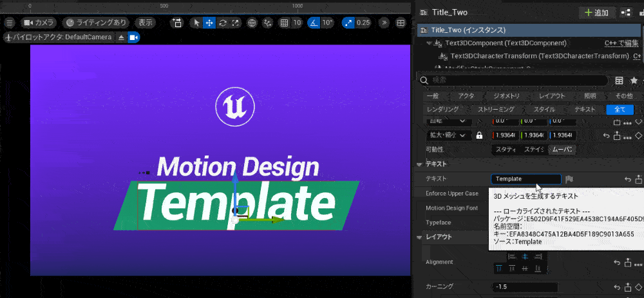644x298 pixels.
Task: Select the アクタ filter tab
Action: (466, 96)
